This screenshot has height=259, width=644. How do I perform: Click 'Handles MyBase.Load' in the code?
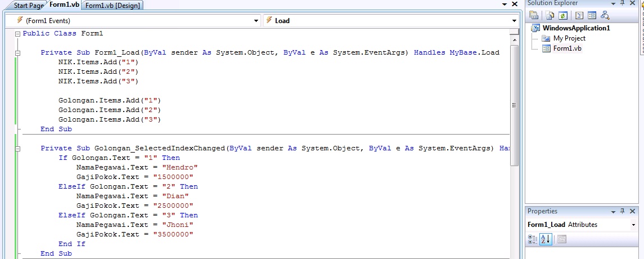(457, 52)
